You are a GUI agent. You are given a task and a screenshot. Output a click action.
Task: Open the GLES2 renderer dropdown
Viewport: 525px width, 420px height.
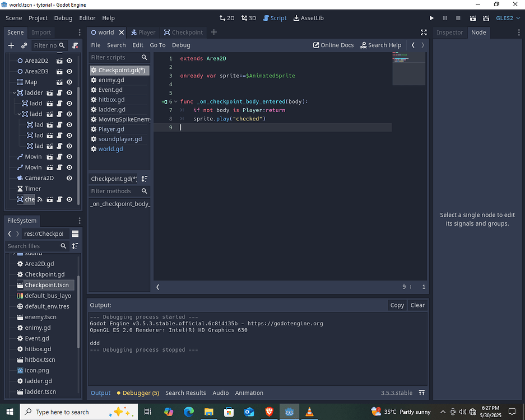click(x=506, y=18)
